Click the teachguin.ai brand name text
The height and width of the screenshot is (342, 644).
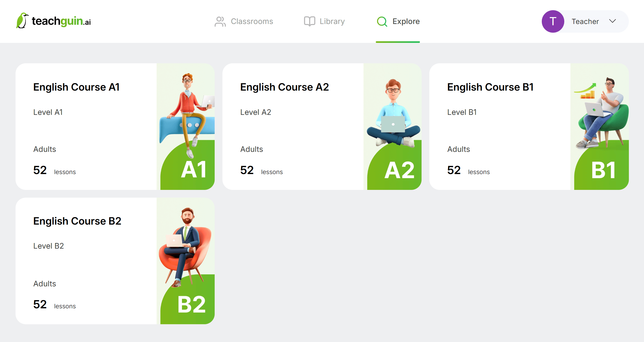[x=61, y=21]
